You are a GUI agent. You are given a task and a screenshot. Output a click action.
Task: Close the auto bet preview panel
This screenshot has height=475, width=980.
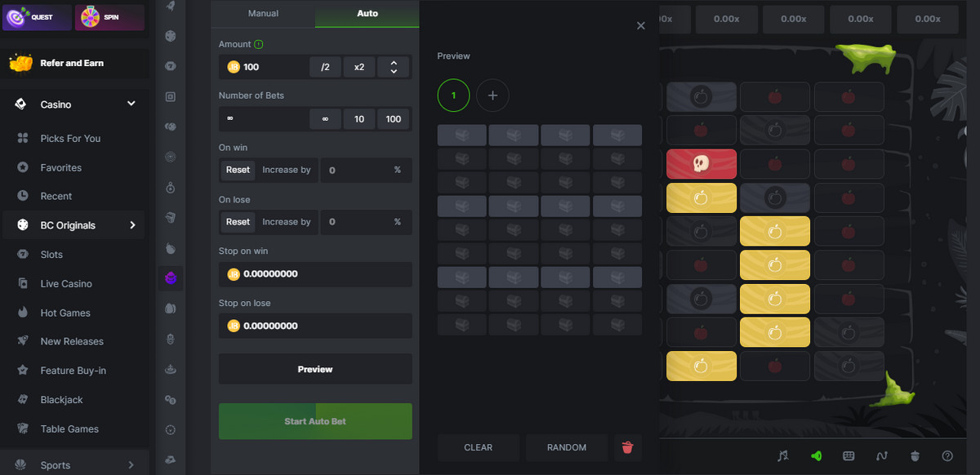tap(641, 26)
